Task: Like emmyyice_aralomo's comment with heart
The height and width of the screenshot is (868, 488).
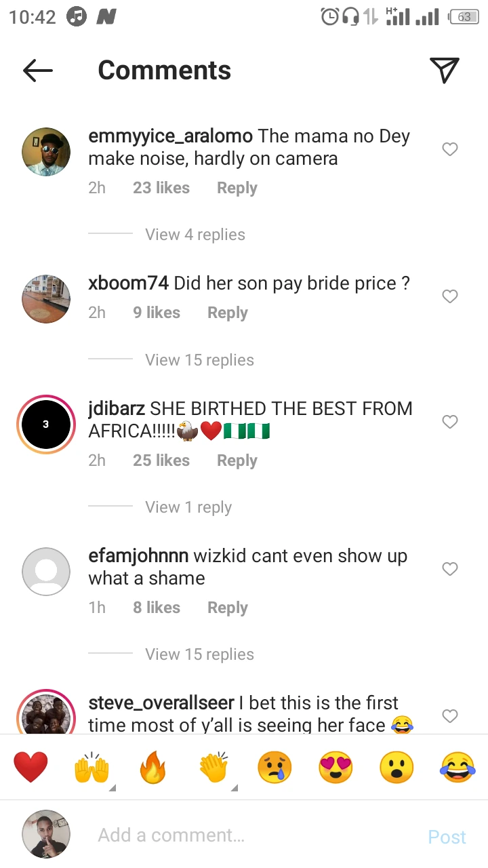Action: [x=450, y=149]
